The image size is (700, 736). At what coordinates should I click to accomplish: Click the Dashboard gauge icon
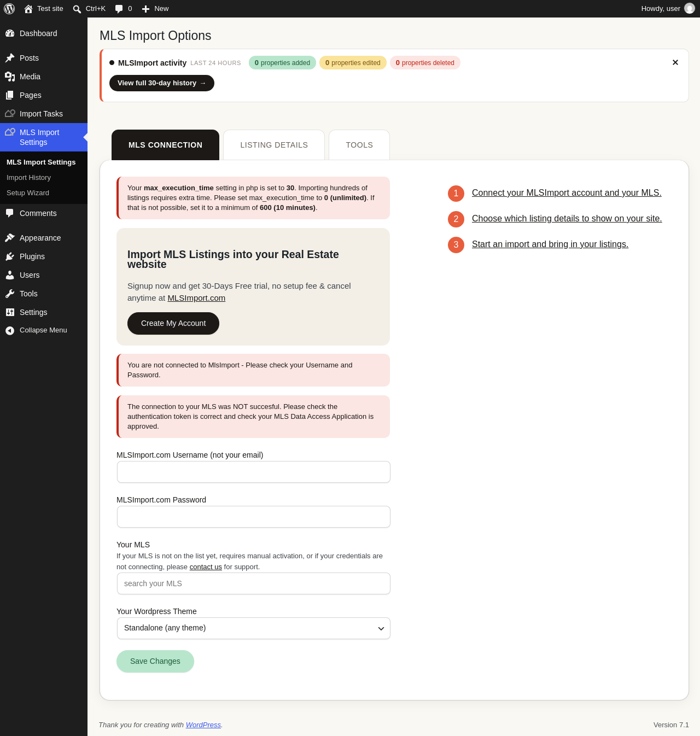(x=10, y=33)
